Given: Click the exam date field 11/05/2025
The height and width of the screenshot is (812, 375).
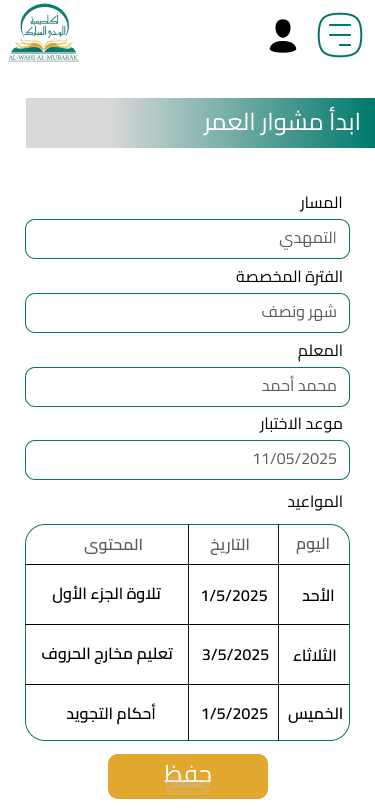Looking at the screenshot, I should coord(188,460).
